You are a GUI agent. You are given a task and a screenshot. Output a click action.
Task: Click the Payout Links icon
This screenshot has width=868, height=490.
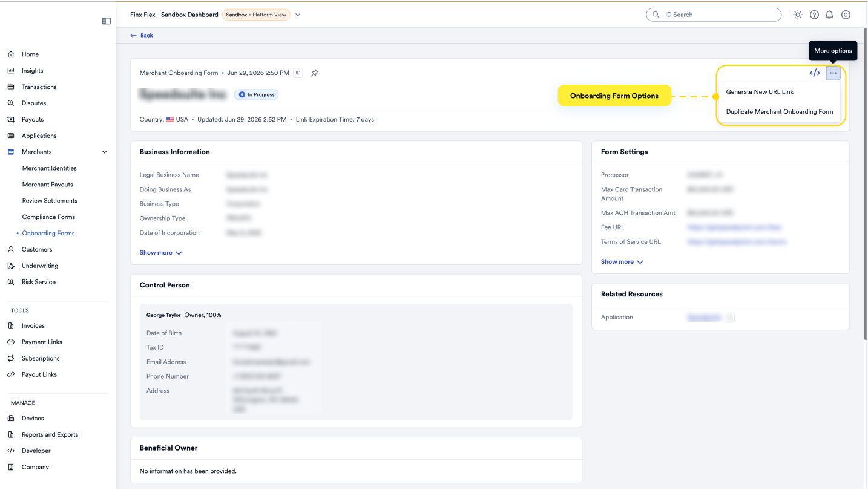click(11, 375)
